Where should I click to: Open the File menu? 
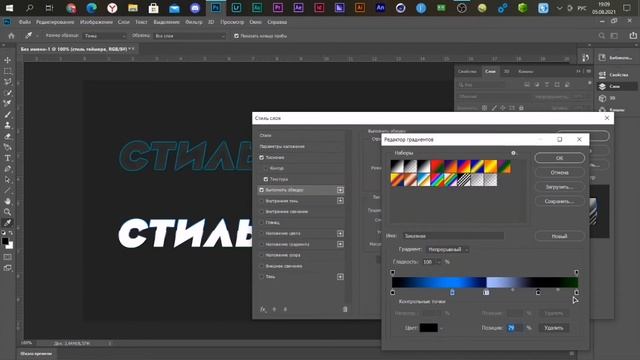(x=24, y=22)
